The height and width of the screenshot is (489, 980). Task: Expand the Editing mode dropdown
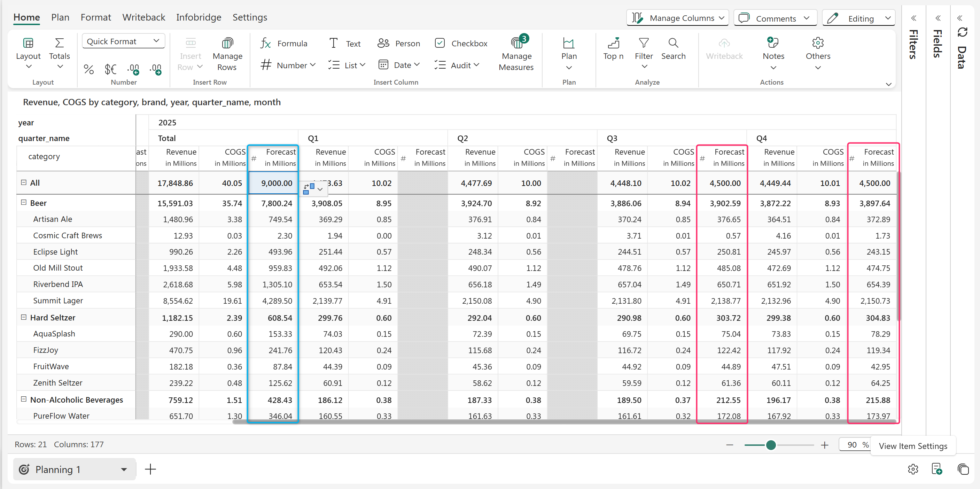888,18
